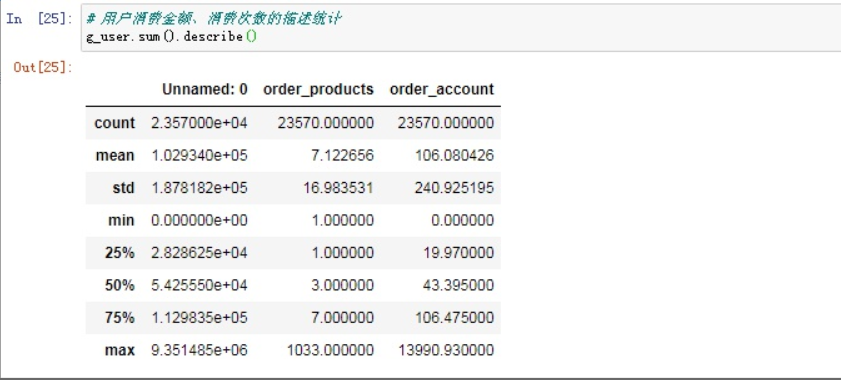
Task: Click the '75%' row label
Action: (x=120, y=318)
